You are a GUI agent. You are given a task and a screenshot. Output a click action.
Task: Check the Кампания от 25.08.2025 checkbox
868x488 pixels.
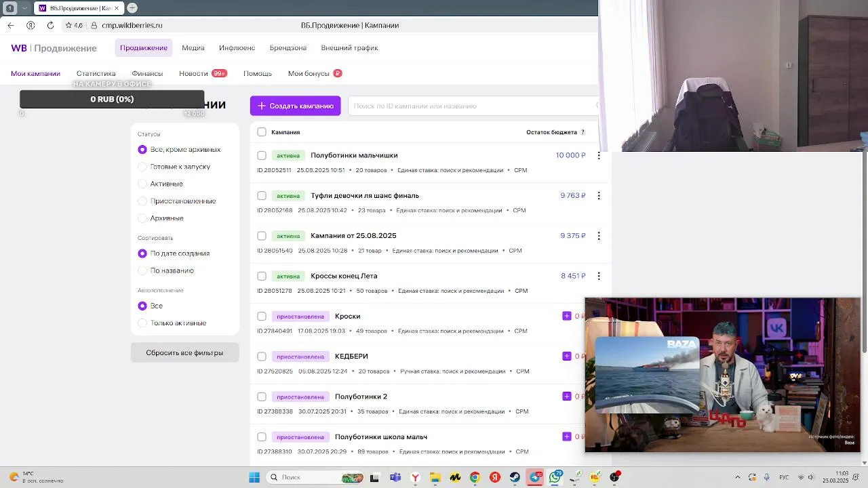point(262,236)
